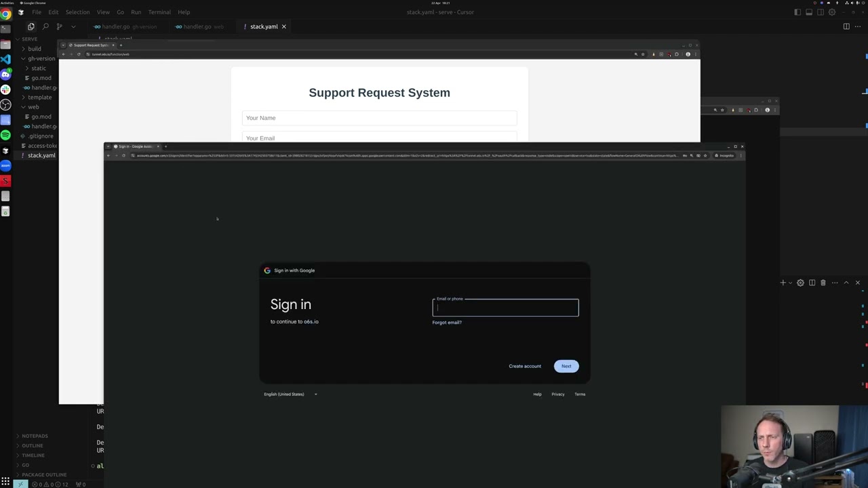Bookmark the Google sign-in page
Viewport: 868px width, 488px height.
coord(705,156)
